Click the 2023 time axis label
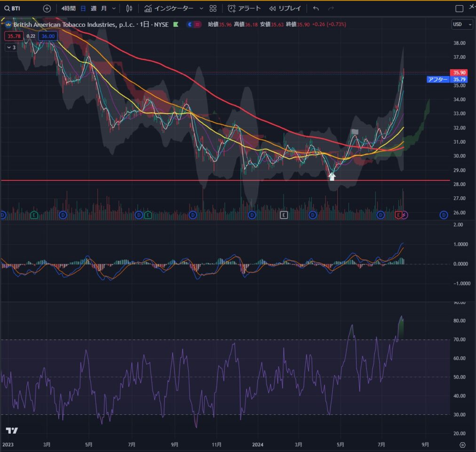This screenshot has height=452, width=476. [x=8, y=445]
